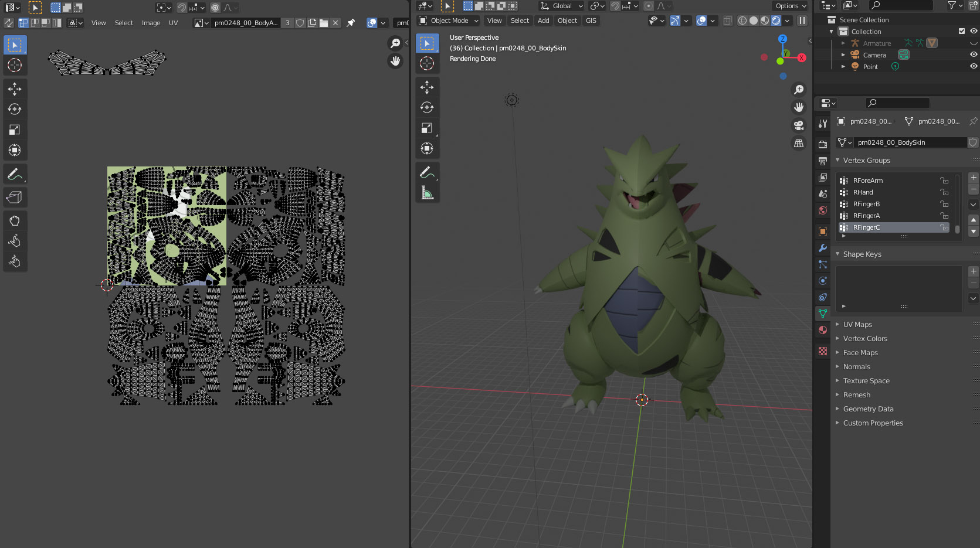This screenshot has height=548, width=980.
Task: Expand the Armature item in outliner
Action: [x=843, y=43]
